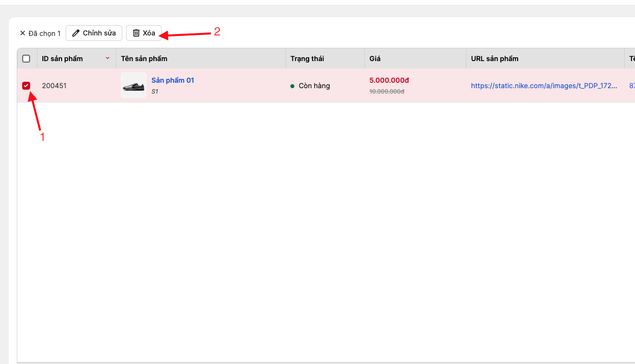This screenshot has height=364, width=635.
Task: Click the Tên sản phẩm column header
Action: click(144, 59)
